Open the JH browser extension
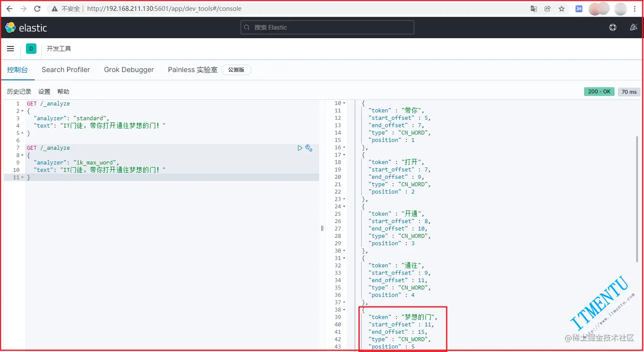This screenshot has height=352, width=644. [579, 9]
